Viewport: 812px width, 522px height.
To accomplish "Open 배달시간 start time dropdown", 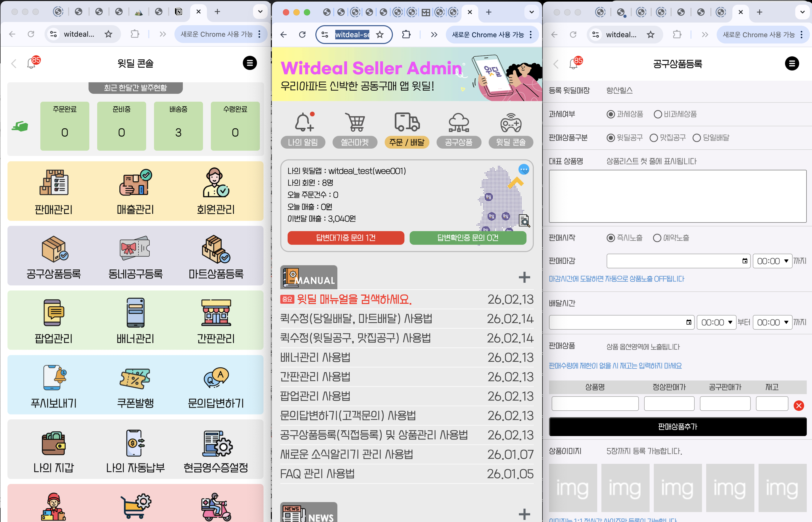I will coord(717,322).
